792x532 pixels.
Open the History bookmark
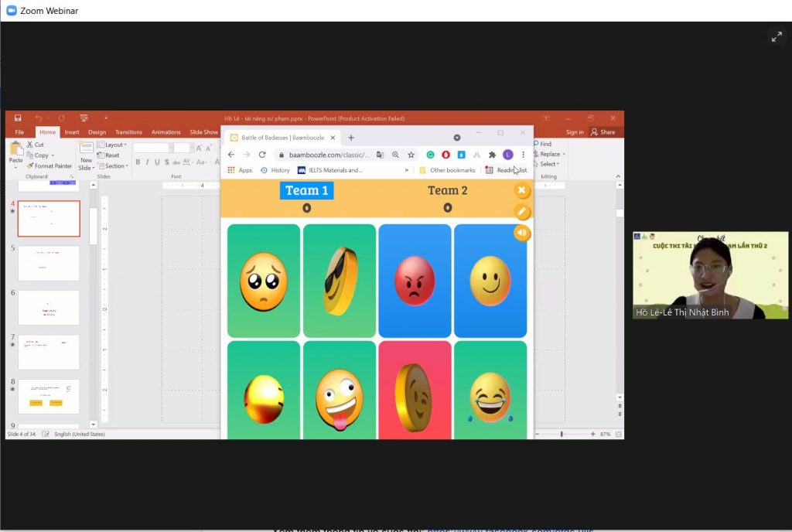[275, 170]
